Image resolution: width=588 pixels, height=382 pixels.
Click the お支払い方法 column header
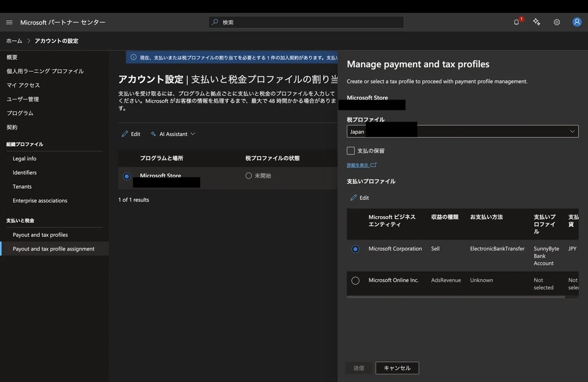click(487, 217)
